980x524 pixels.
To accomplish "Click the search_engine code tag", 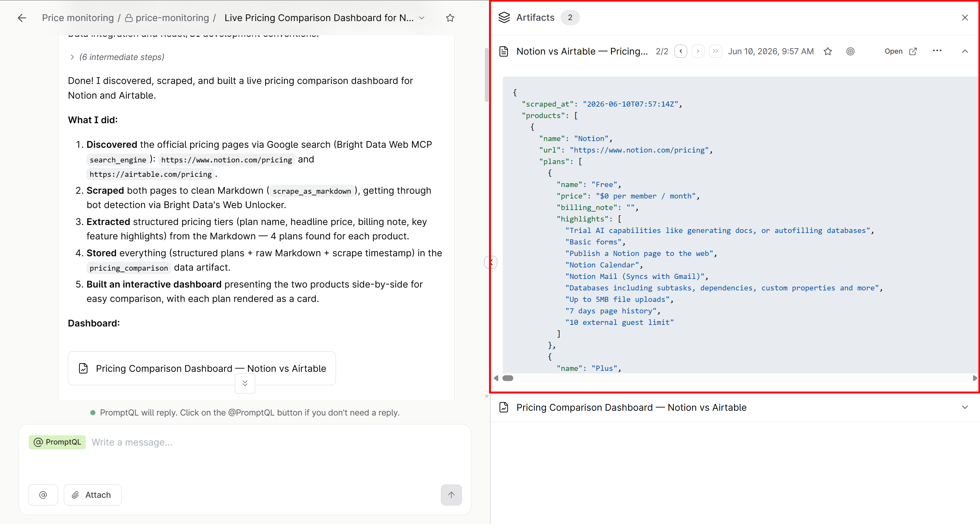I will click(117, 160).
